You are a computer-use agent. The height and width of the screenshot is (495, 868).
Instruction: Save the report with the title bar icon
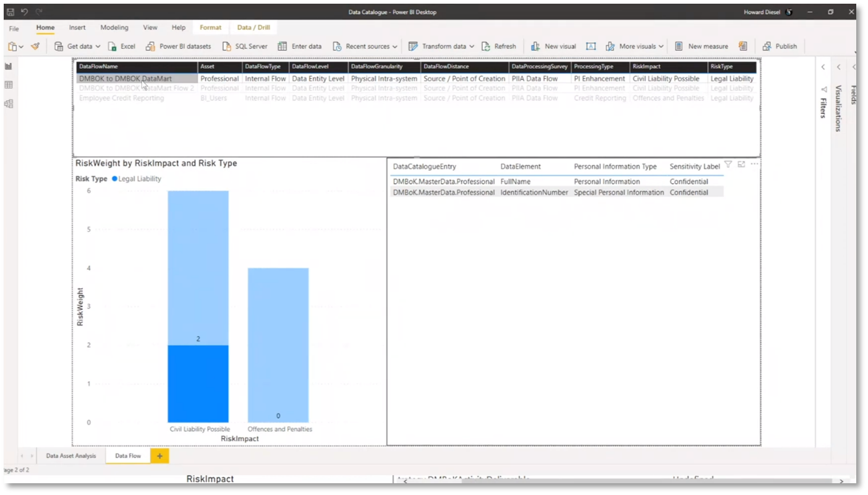click(x=11, y=12)
